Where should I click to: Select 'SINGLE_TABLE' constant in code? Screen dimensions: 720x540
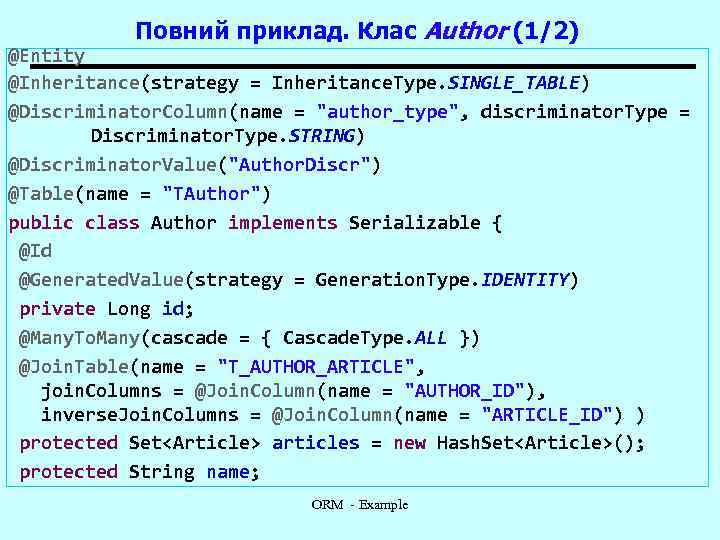[514, 83]
